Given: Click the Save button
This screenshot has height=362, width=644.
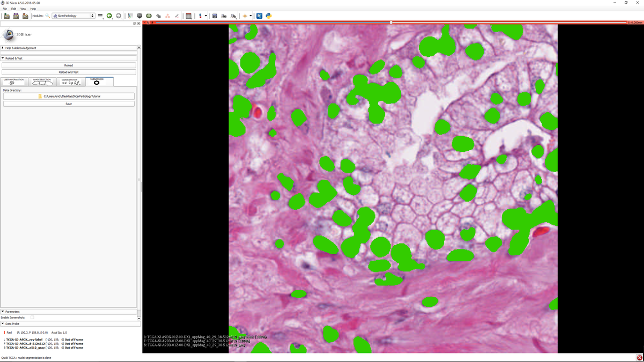Looking at the screenshot, I should coord(69,104).
